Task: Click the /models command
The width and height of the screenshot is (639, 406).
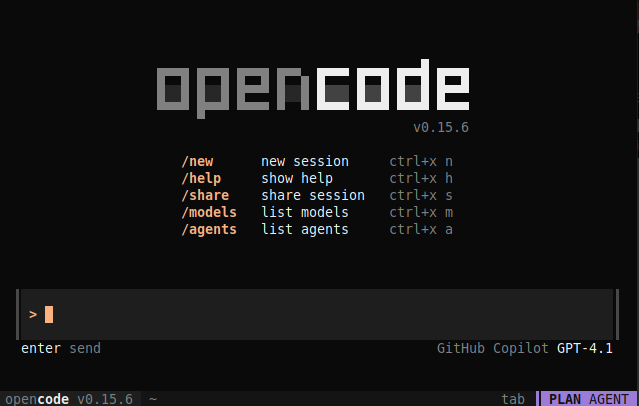Action: pos(209,213)
